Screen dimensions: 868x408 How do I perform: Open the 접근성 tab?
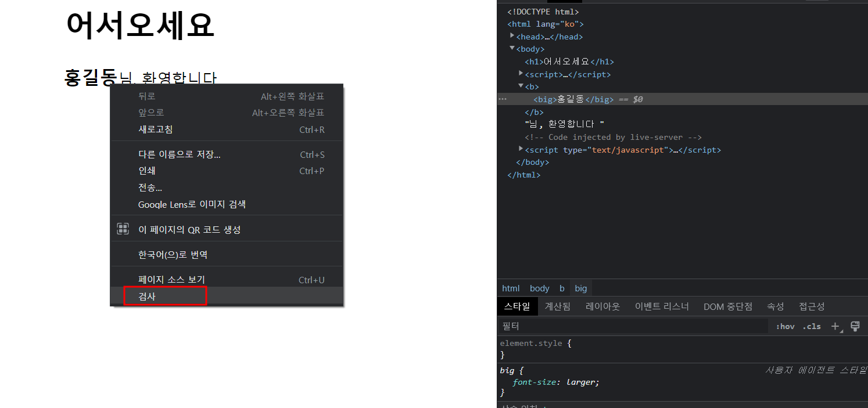[812, 306]
